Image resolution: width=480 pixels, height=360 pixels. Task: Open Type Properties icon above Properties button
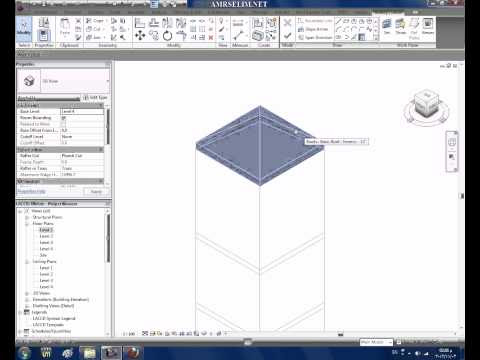click(44, 23)
